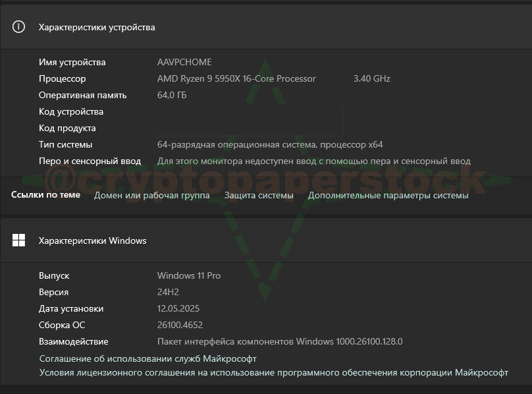Click the install date 12.05.2025
Image resolution: width=532 pixels, height=394 pixels.
coord(178,308)
